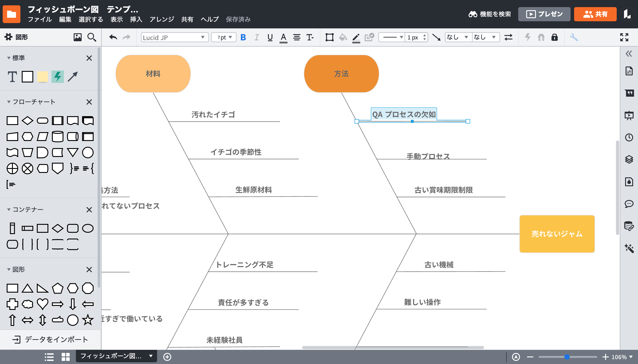Open the アレンジ menu

pyautogui.click(x=161, y=19)
